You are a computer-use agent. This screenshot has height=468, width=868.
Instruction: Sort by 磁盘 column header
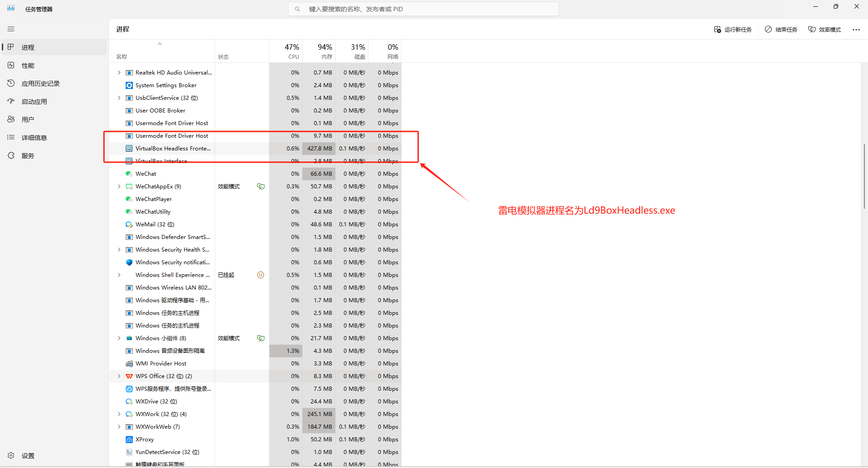coord(352,51)
